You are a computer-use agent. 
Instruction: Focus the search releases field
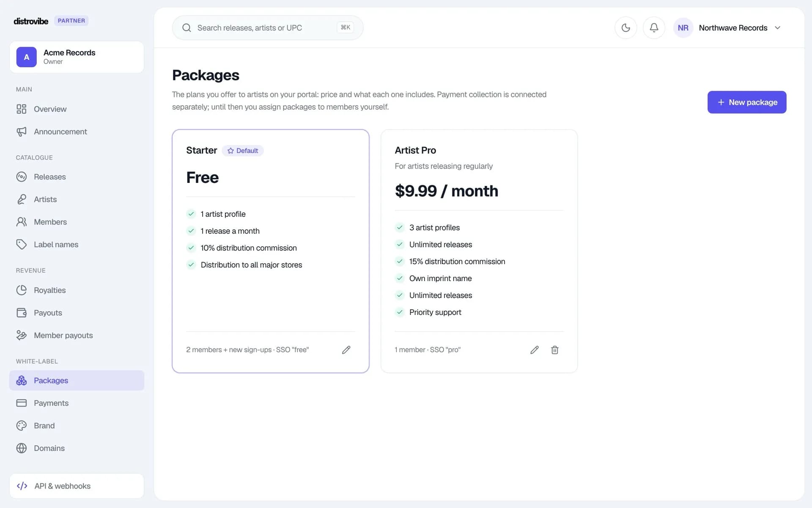click(267, 28)
